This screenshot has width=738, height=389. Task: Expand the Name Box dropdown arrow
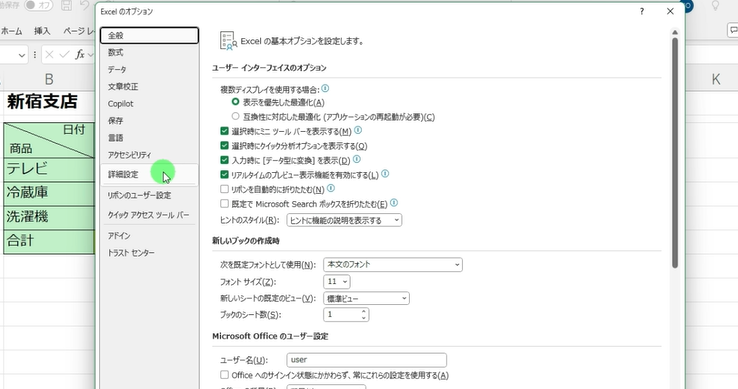tap(22, 56)
